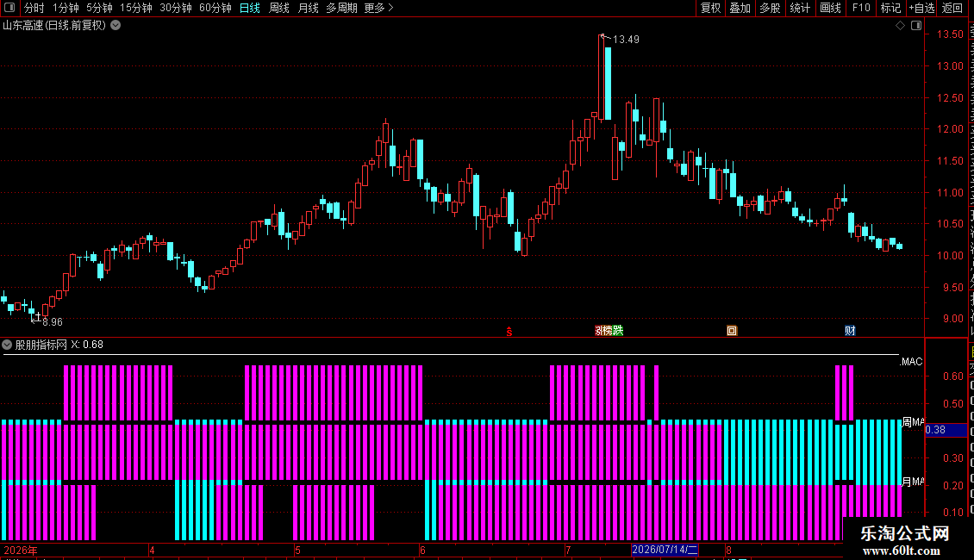Click the red S marker on the chart
Image resolution: width=974 pixels, height=560 pixels.
pyautogui.click(x=509, y=333)
